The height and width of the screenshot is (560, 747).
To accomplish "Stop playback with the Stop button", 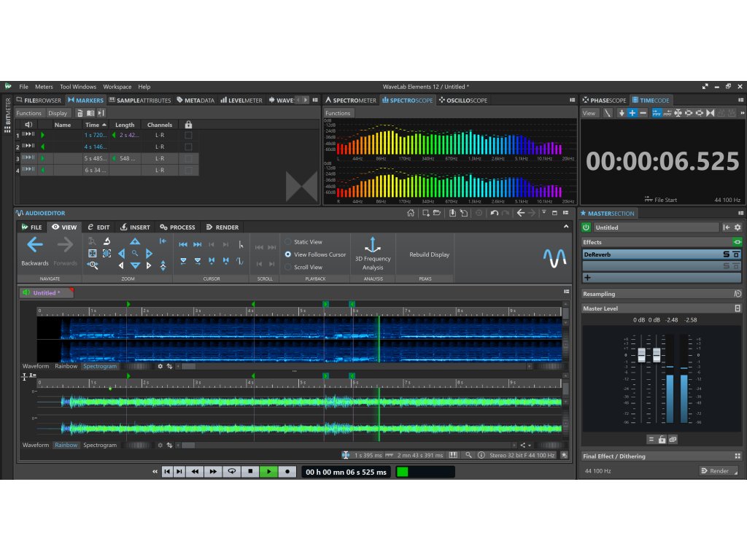I will [250, 472].
